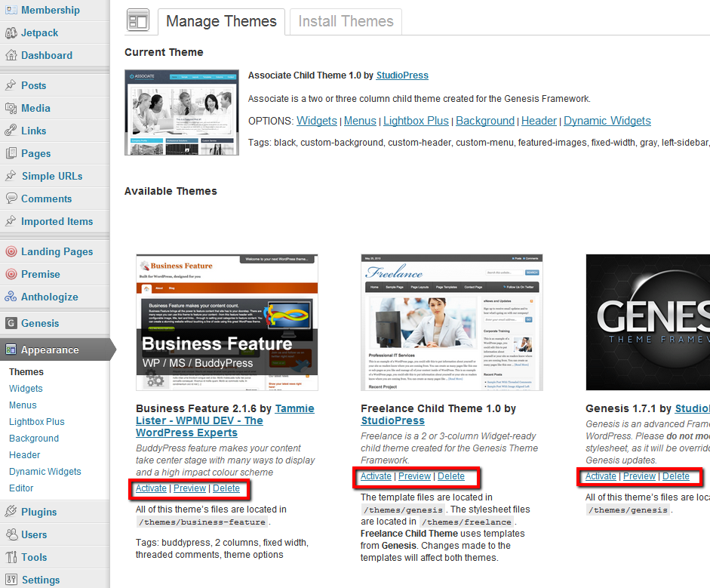Click the Links chain icon
Screen dimensions: 710x588
pos(11,131)
